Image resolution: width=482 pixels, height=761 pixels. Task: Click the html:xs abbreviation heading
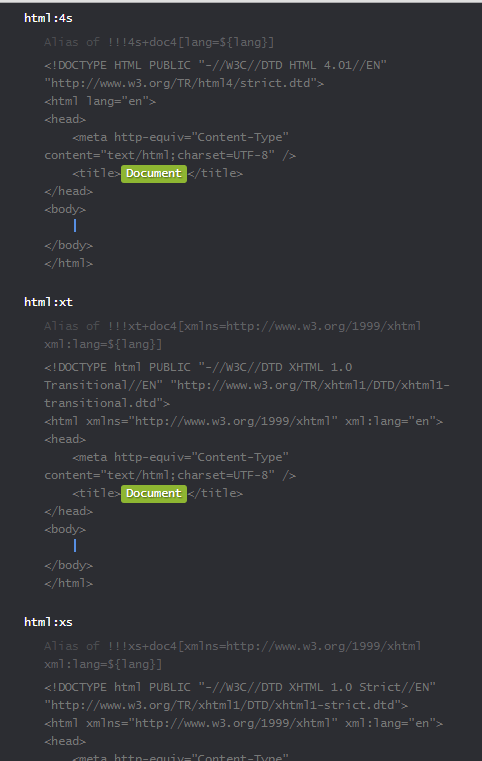48,622
